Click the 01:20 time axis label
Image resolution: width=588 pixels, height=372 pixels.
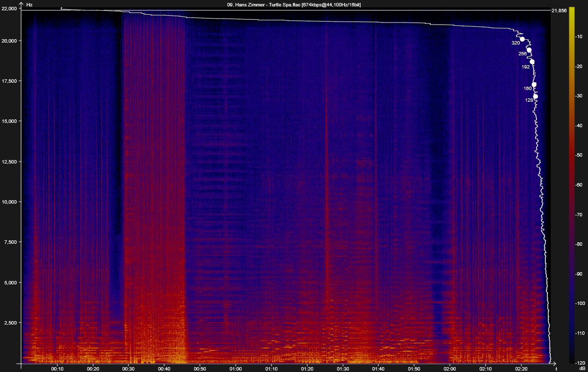point(307,368)
